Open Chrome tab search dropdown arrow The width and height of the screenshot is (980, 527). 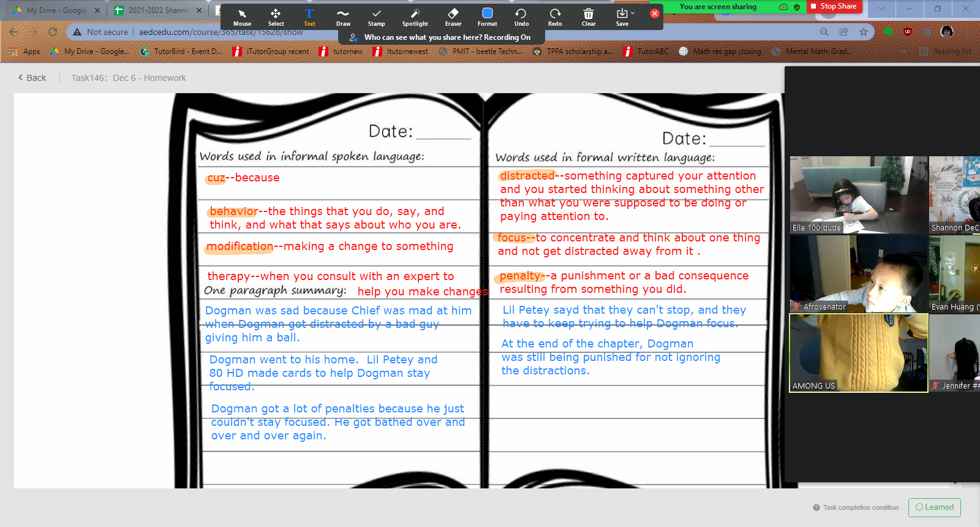(x=881, y=9)
